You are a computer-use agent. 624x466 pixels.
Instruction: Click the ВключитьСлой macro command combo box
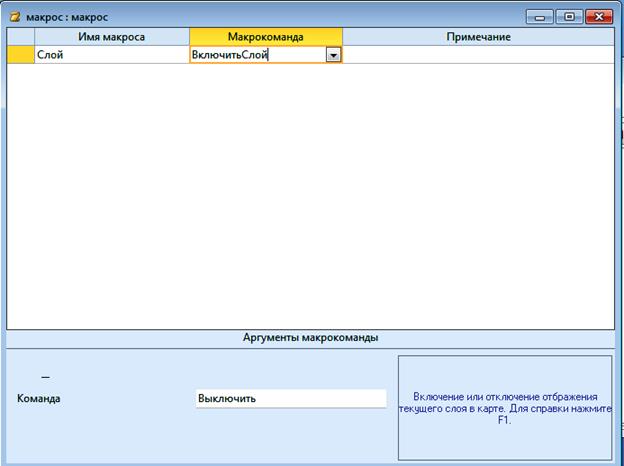pos(257,56)
